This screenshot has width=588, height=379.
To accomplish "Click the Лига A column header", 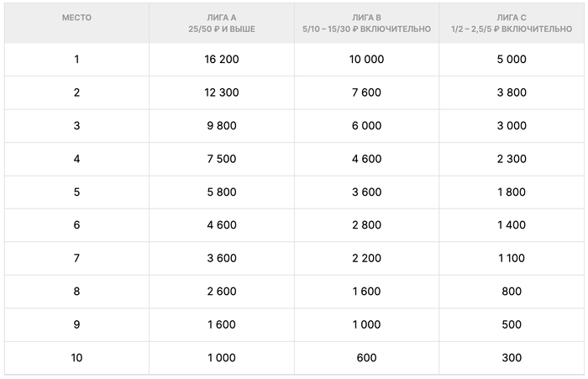I will 222,23.
